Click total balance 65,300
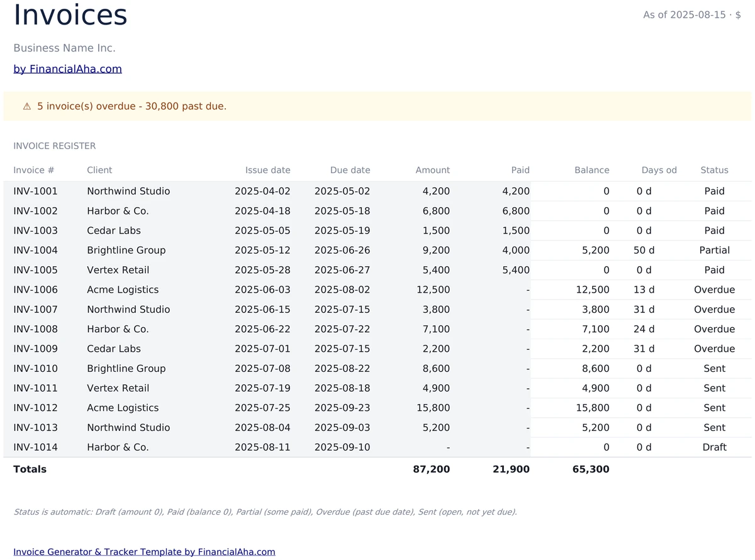 pos(591,469)
